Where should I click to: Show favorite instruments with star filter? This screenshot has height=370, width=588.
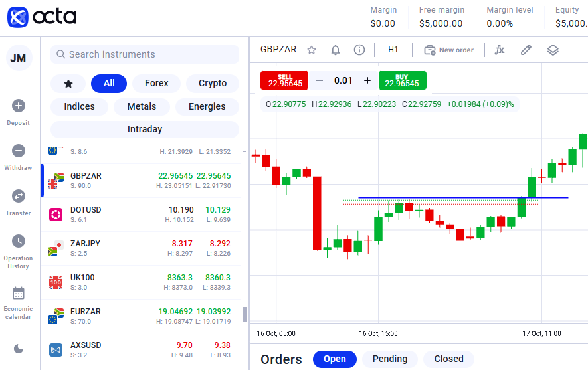click(68, 84)
